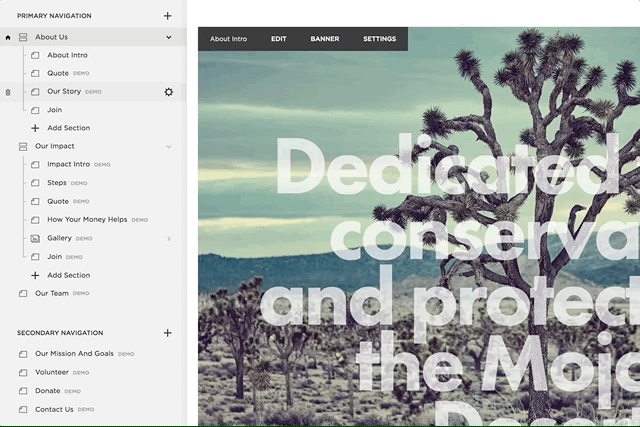Click page icon of Contact Us
Image resolution: width=640 pixels, height=427 pixels.
(x=23, y=409)
